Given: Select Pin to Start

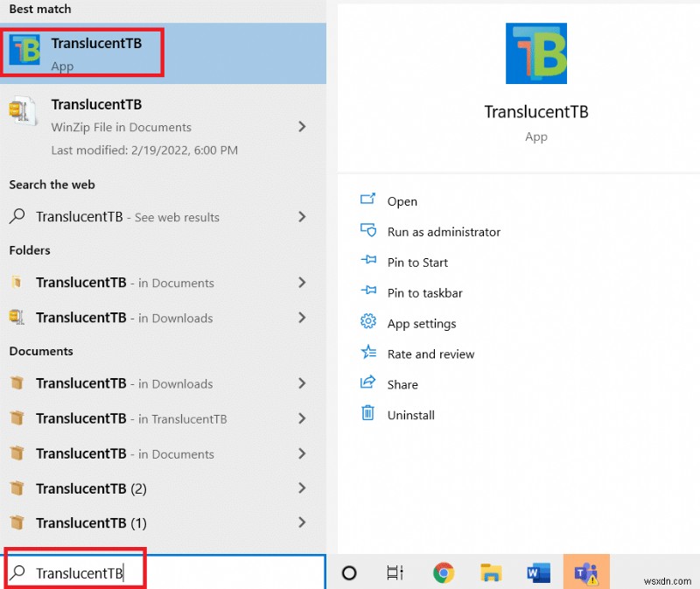Looking at the screenshot, I should click(416, 263).
